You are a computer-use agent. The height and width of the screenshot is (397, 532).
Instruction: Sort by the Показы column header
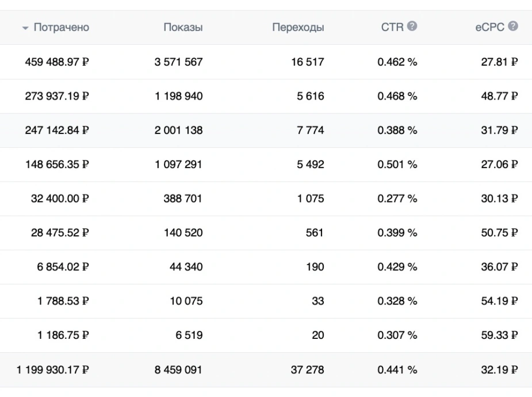(x=183, y=27)
